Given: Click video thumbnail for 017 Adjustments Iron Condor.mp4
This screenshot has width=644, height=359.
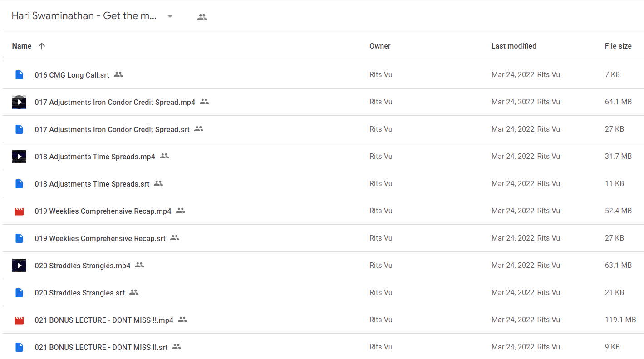Looking at the screenshot, I should click(x=19, y=102).
